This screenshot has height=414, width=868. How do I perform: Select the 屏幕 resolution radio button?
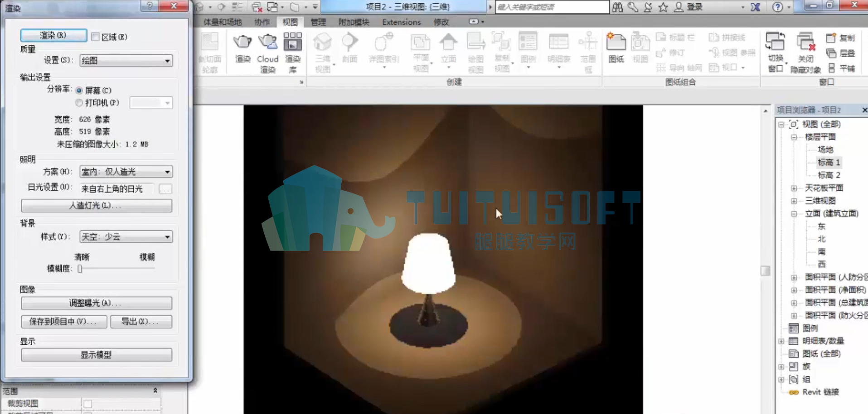[x=79, y=91]
